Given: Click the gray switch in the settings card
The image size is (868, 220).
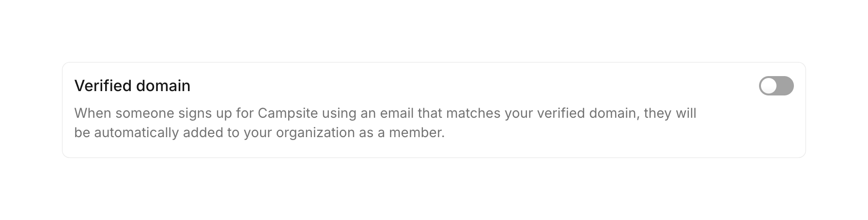Looking at the screenshot, I should [x=776, y=86].
